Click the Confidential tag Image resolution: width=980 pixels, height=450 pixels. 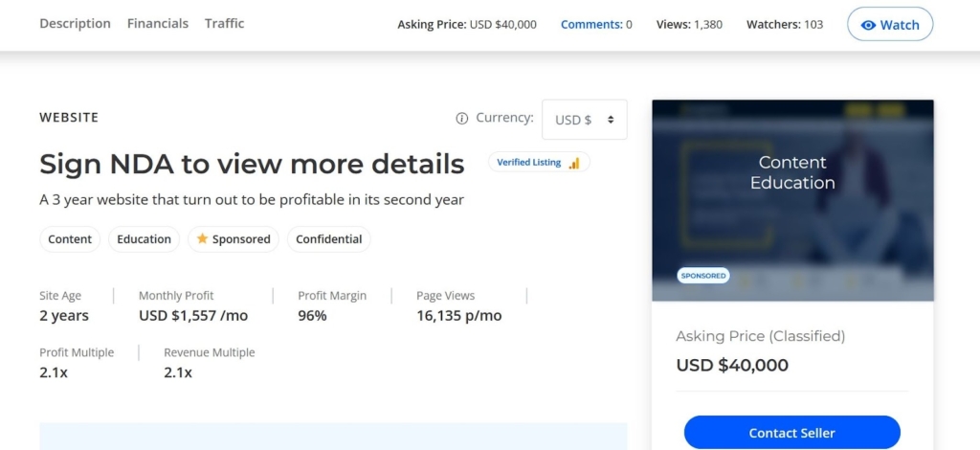coord(328,239)
